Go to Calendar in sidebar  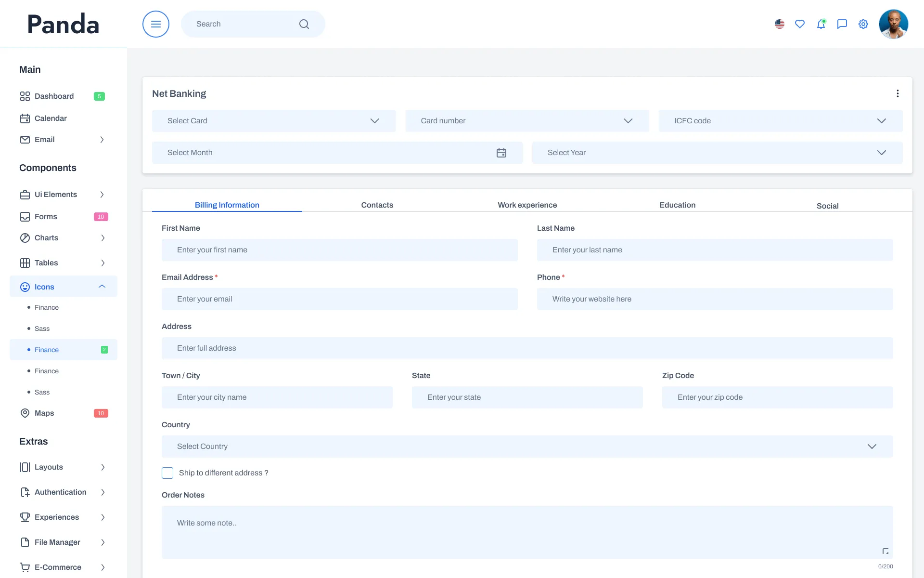[x=51, y=118]
